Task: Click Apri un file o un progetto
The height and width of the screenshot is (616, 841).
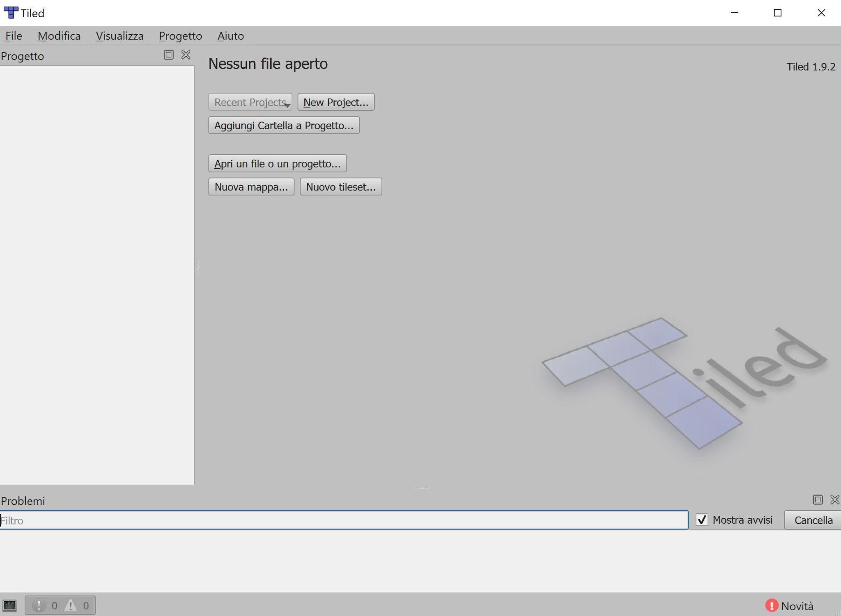Action: [278, 163]
